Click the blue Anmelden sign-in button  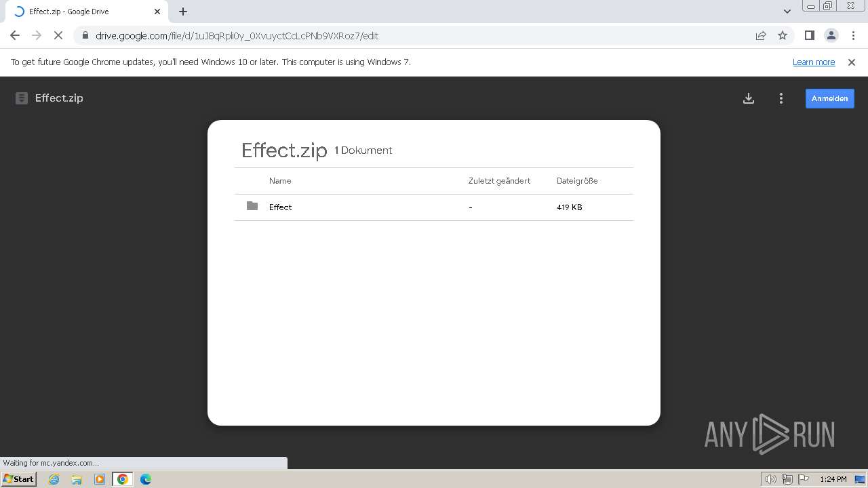click(x=830, y=98)
